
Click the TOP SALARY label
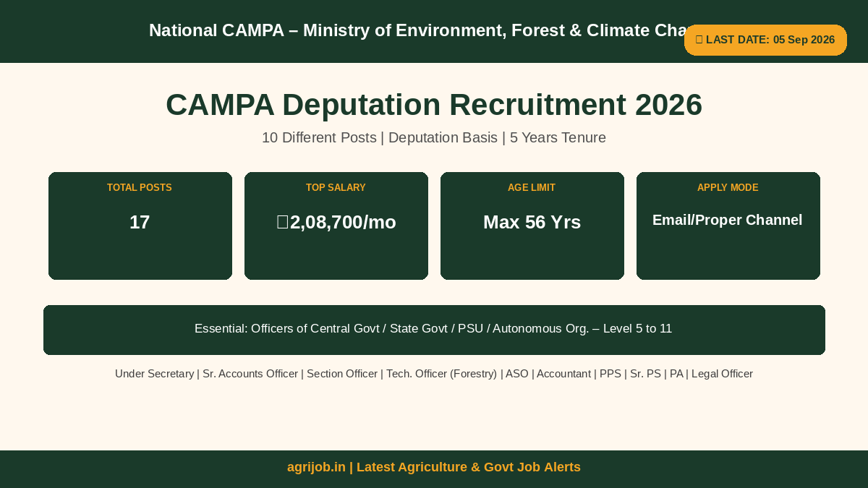point(336,187)
